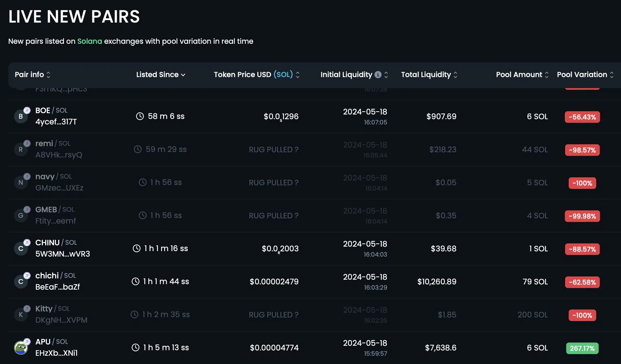Click the -98.57% variation badge
The height and width of the screenshot is (364, 621).
(582, 150)
